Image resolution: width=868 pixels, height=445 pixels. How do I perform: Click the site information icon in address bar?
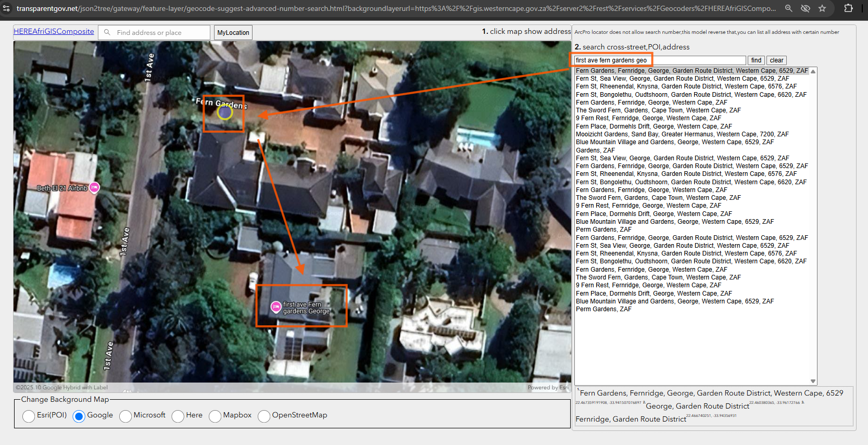tap(6, 8)
